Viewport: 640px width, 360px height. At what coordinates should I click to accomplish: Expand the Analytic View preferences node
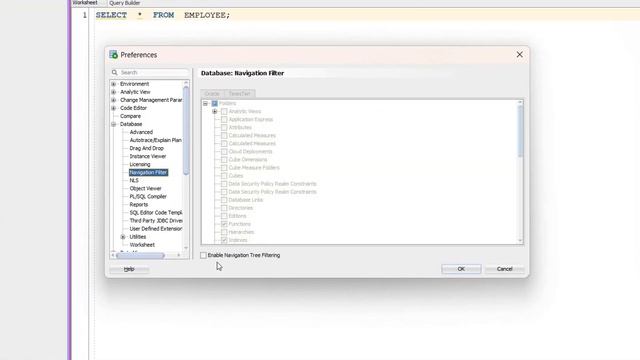[113, 92]
